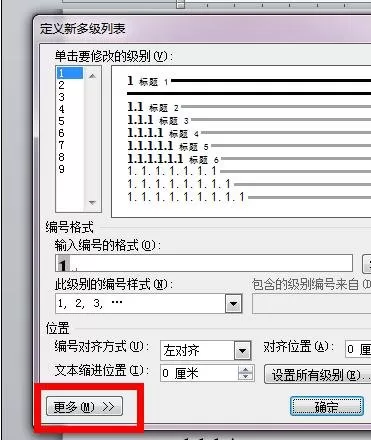Open the 编号对齐方式 dropdown arrow
The height and width of the screenshot is (440, 371).
(x=242, y=351)
